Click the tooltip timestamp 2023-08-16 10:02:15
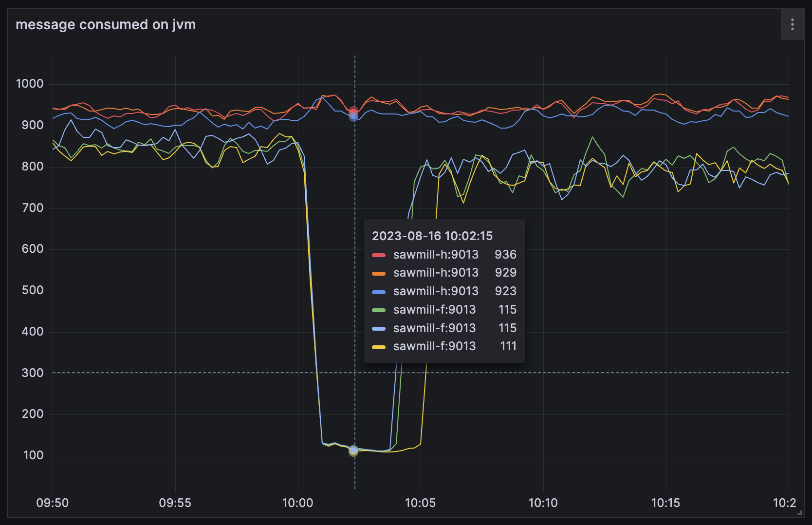The width and height of the screenshot is (812, 525). click(432, 236)
